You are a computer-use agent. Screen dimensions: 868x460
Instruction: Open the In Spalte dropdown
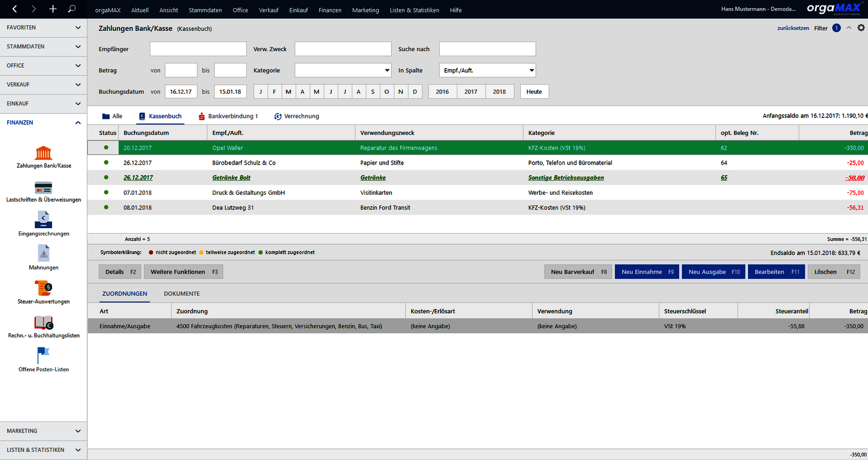(x=487, y=70)
